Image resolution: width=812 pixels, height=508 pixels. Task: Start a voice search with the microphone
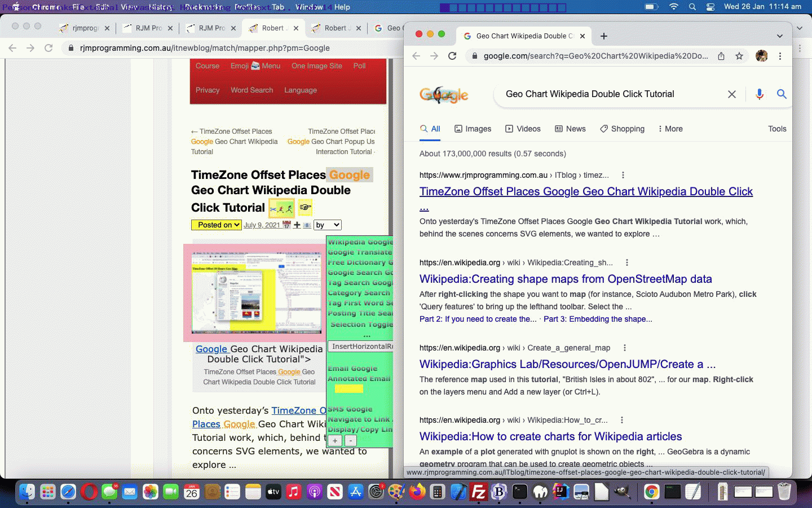pos(760,94)
